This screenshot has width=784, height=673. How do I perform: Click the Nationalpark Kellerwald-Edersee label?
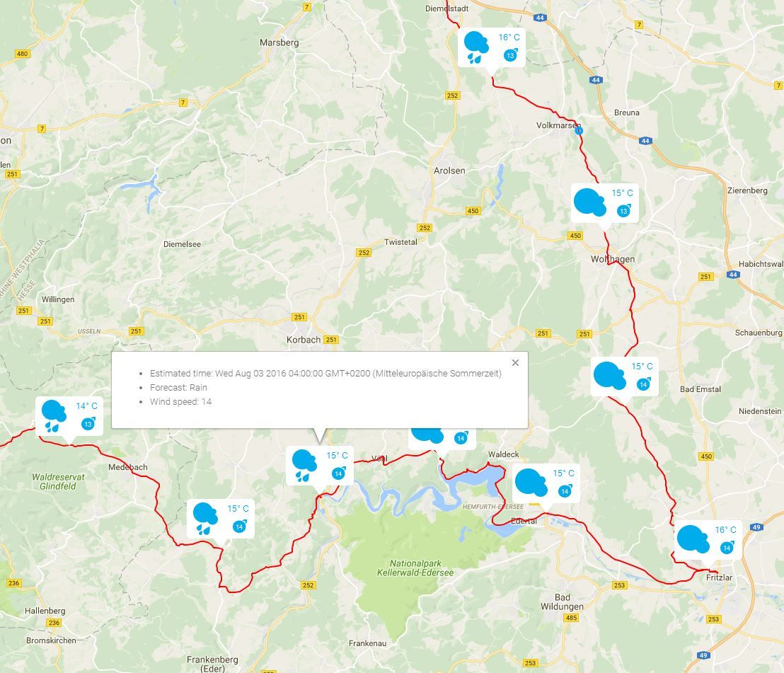point(415,568)
